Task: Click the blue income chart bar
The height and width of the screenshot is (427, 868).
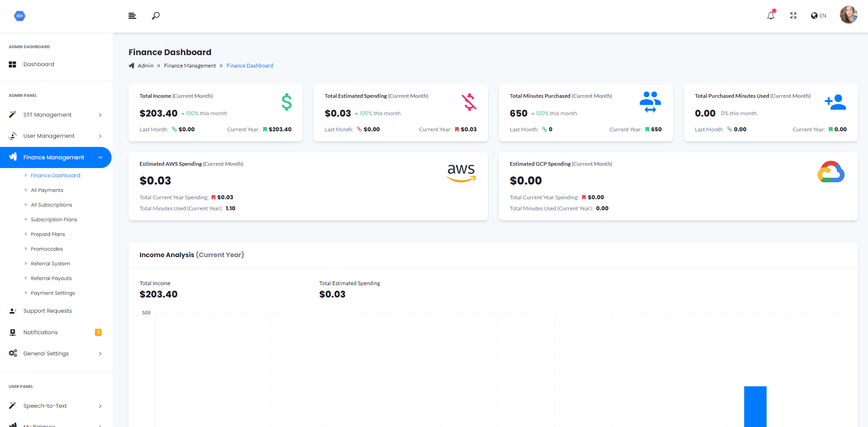Action: (755, 406)
